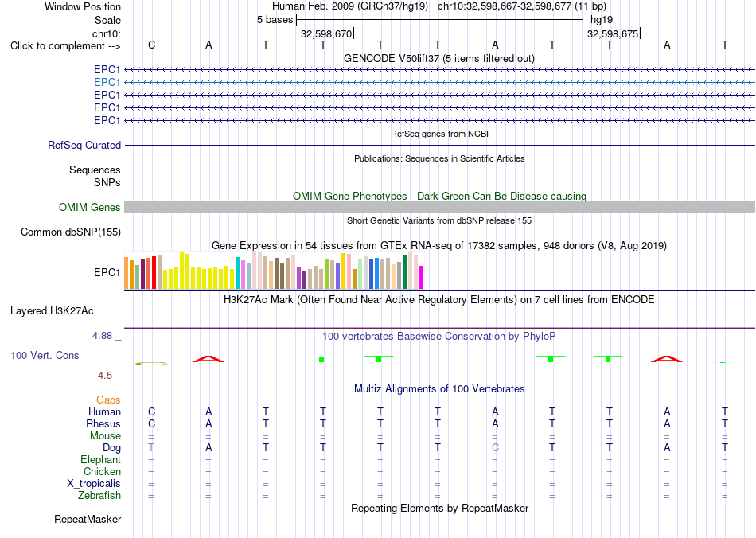Viewport: 756px width, 538px height.
Task: Select the Zebrafish alignment row label
Action: point(99,495)
